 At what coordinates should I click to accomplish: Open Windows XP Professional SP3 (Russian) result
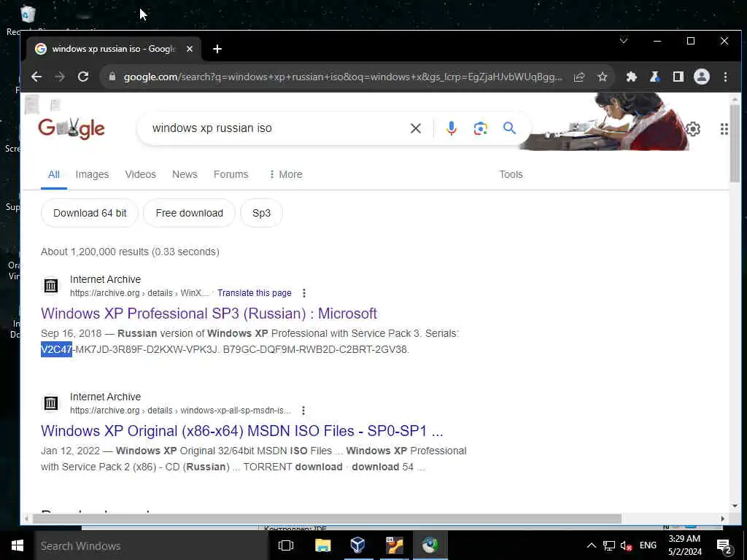(x=209, y=314)
